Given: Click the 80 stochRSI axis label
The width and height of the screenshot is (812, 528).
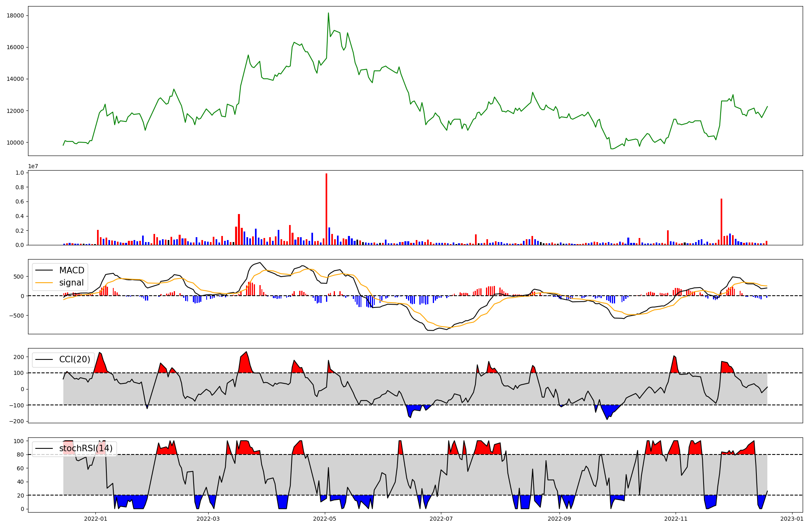Looking at the screenshot, I should tap(21, 454).
